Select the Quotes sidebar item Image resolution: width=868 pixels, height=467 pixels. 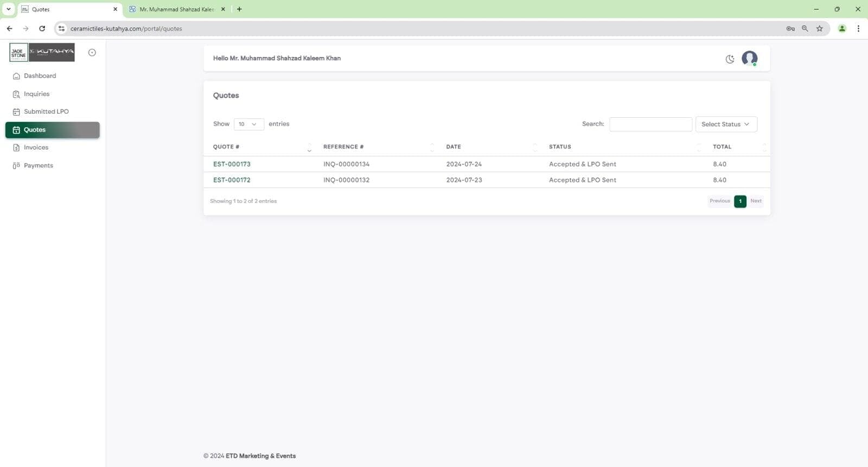(53, 130)
